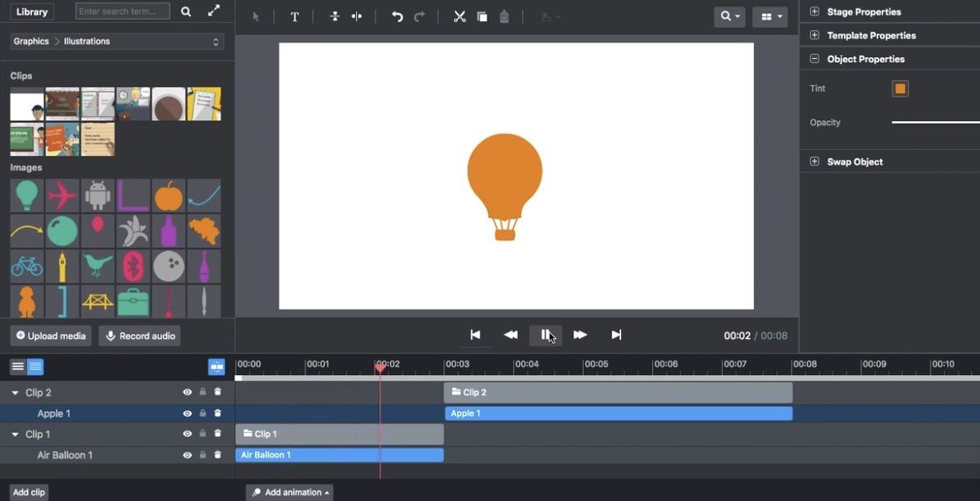The width and height of the screenshot is (980, 501).
Task: Select the Clip 2 block on timeline
Action: pyautogui.click(x=618, y=392)
